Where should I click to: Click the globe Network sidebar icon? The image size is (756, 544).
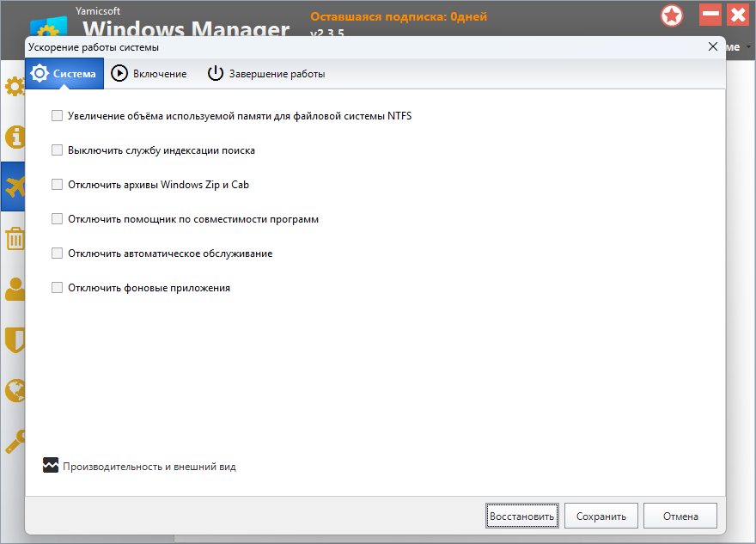click(13, 391)
